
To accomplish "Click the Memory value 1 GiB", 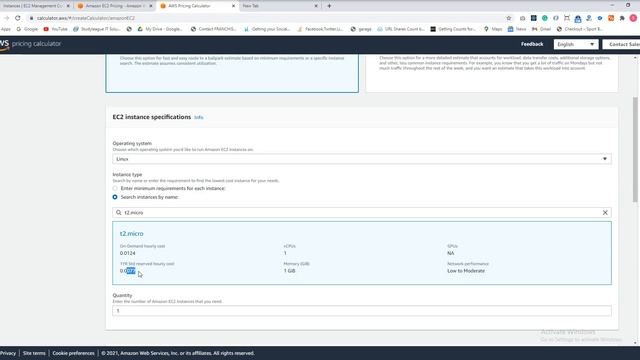I will tap(289, 271).
